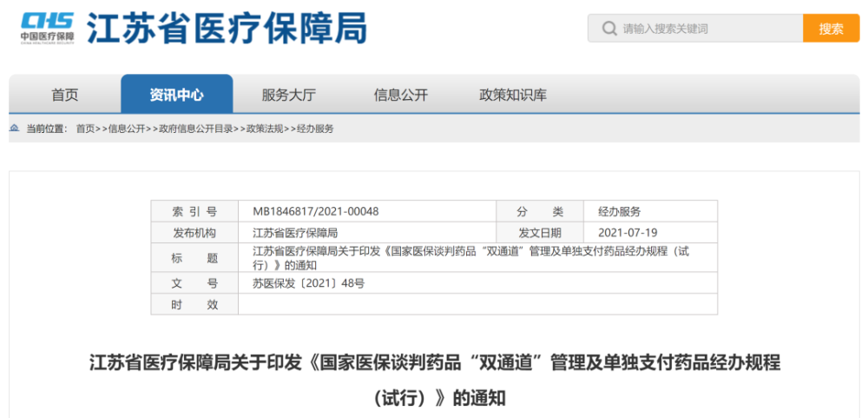Click the magnifier icon in search box

[x=609, y=29]
